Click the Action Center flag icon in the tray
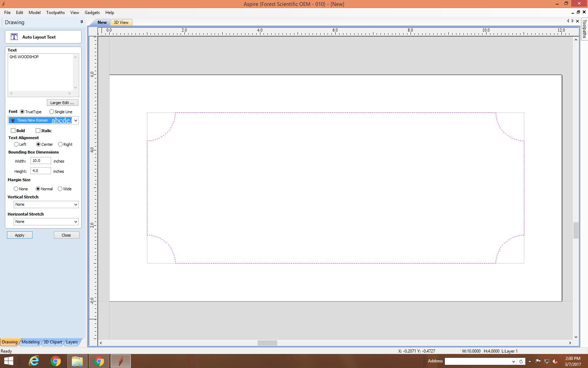Screen dimensions: 588x368 [538, 361]
